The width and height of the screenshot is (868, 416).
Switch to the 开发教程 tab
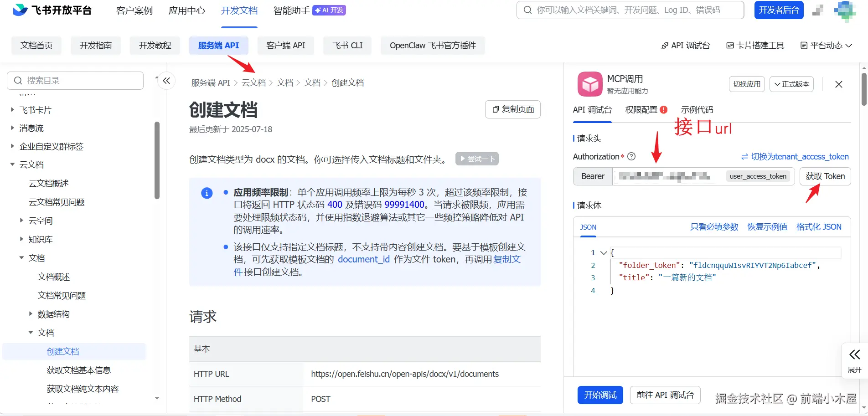click(155, 46)
